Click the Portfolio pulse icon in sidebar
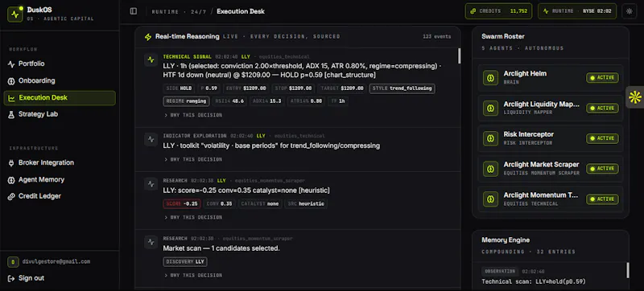This screenshot has height=291, width=644. [x=11, y=64]
